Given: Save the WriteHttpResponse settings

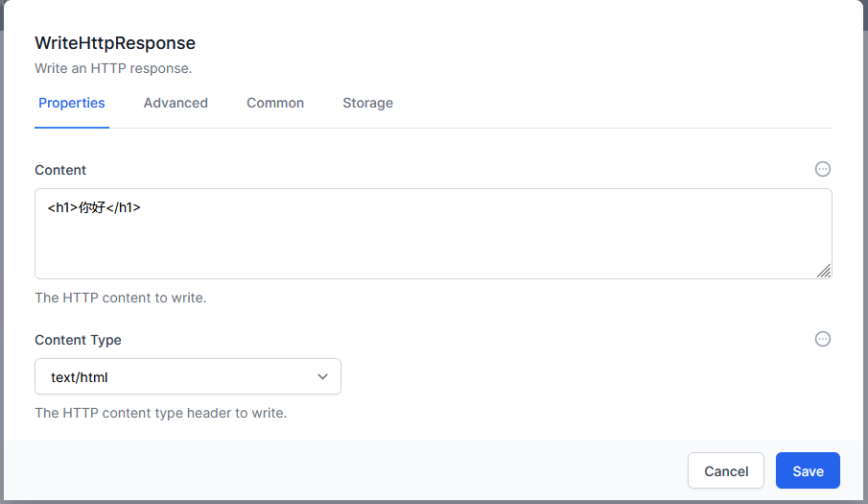Looking at the screenshot, I should point(808,470).
